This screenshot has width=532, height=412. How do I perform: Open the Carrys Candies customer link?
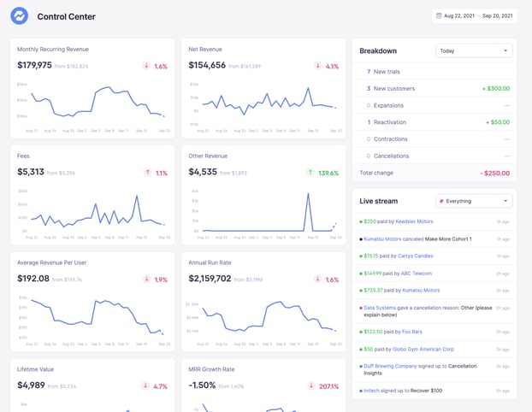click(416, 256)
